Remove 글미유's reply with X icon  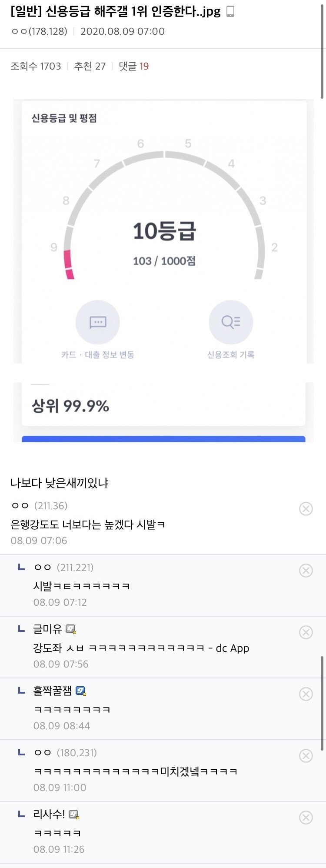point(306,632)
